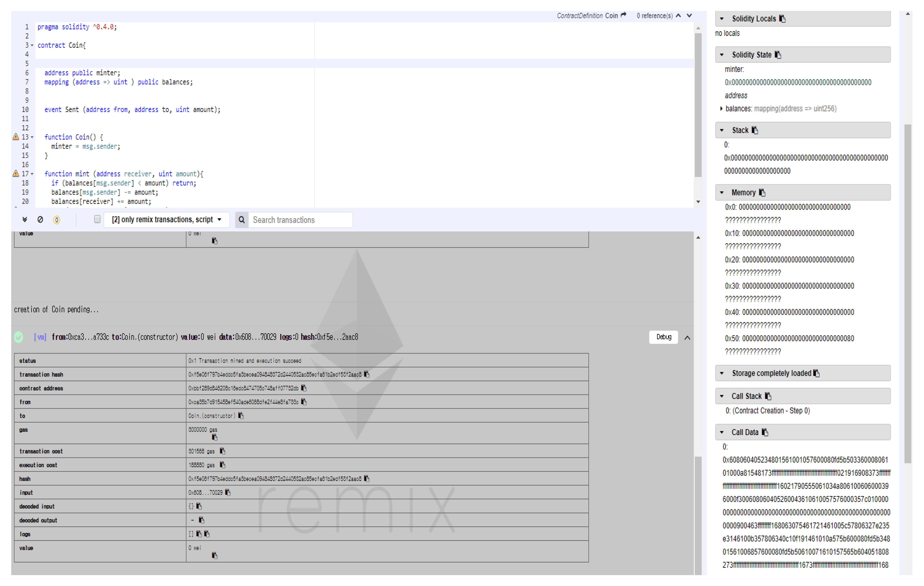Fold the function mint block at line 17
The width and height of the screenshot is (924, 586).
(x=32, y=174)
